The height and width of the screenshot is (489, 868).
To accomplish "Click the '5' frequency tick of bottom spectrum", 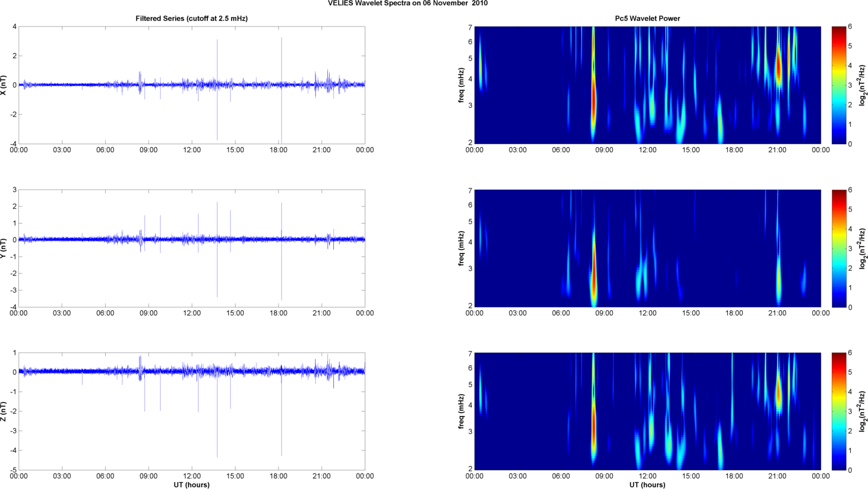I will pyautogui.click(x=470, y=385).
